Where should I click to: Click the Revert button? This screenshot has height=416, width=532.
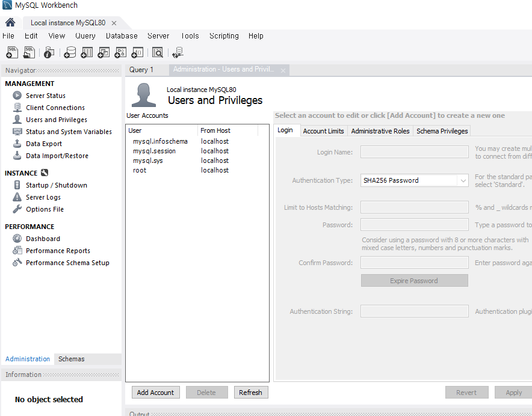pyautogui.click(x=466, y=393)
